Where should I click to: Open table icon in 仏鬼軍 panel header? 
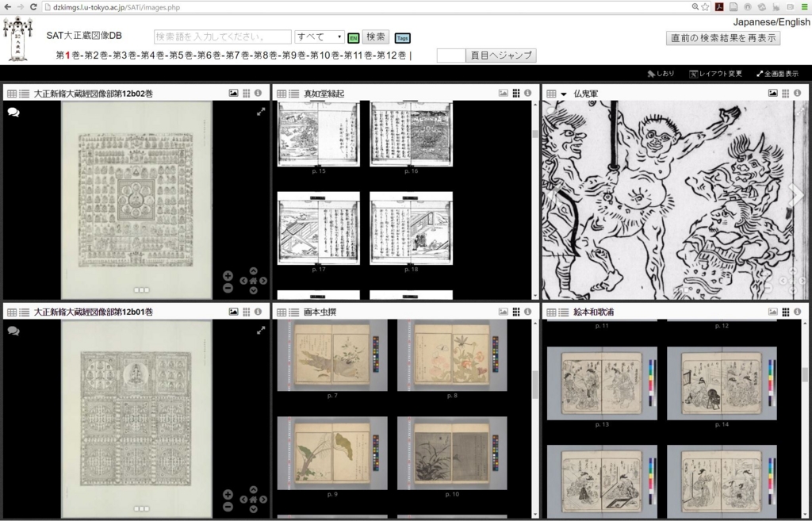point(551,94)
